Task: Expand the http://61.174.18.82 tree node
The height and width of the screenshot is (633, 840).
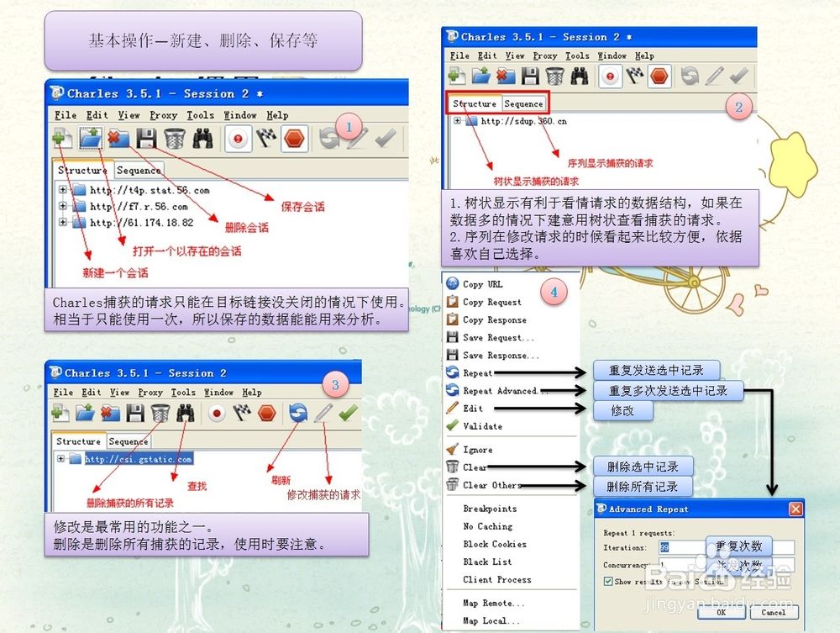Action: tap(63, 222)
